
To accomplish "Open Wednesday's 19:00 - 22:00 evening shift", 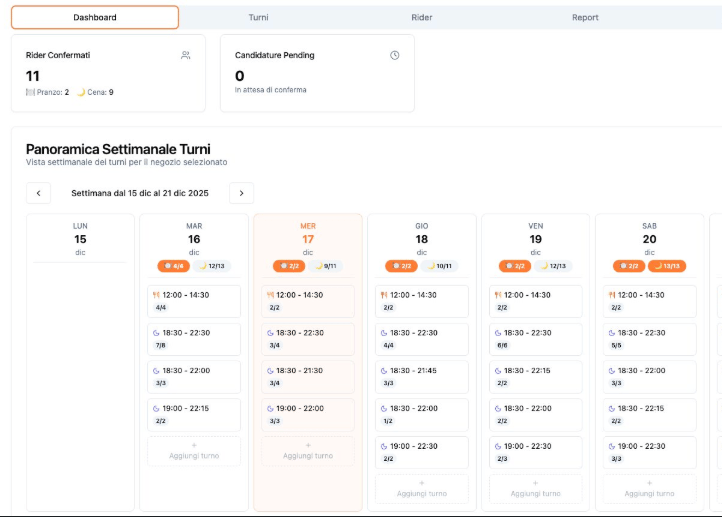I will [x=308, y=414].
